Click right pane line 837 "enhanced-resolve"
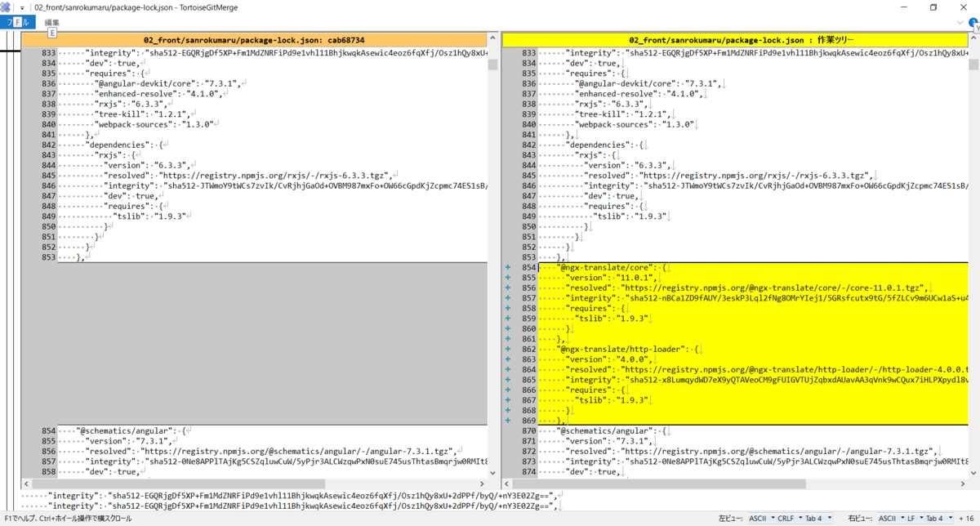The width and height of the screenshot is (980, 526). coord(639,94)
